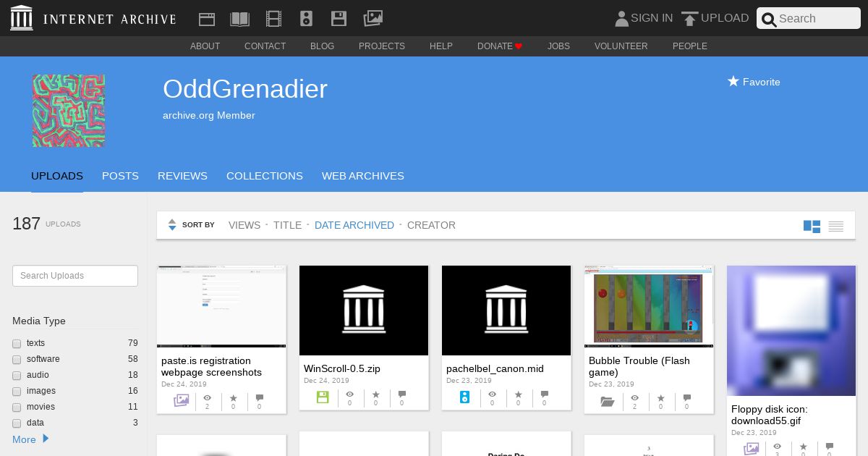Open Floppy disk icon: download55.gif title

(770, 415)
